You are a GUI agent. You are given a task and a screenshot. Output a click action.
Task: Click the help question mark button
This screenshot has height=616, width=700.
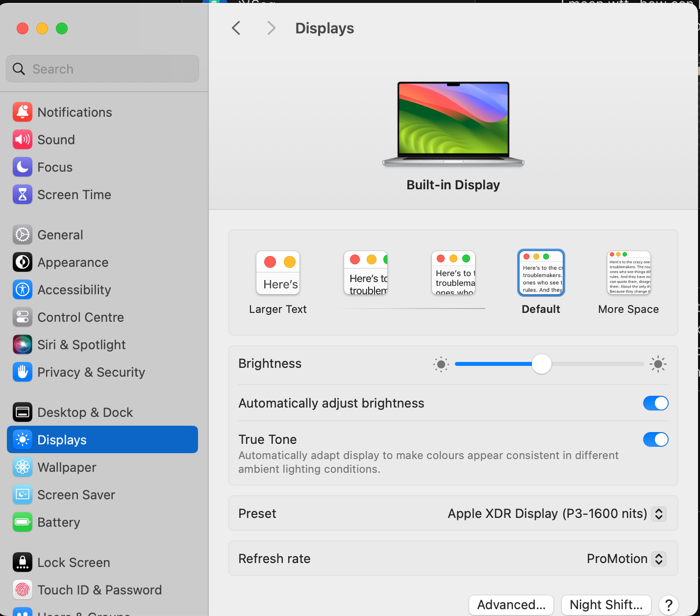point(669,605)
